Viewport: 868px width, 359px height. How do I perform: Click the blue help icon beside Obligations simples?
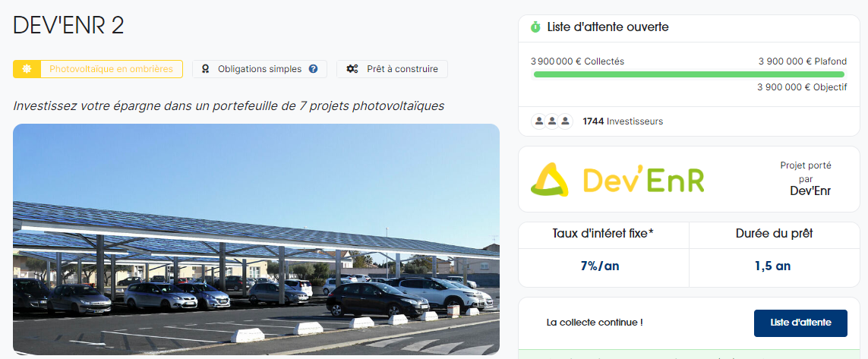(x=314, y=69)
